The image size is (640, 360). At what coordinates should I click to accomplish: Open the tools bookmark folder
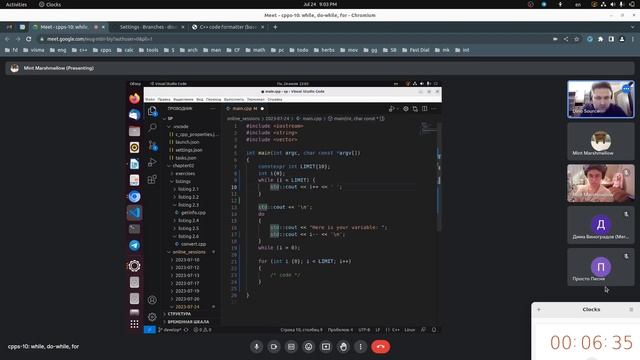148,50
